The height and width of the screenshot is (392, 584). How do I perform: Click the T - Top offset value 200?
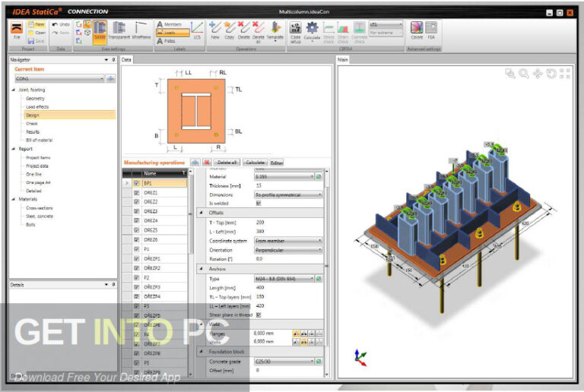(x=260, y=223)
